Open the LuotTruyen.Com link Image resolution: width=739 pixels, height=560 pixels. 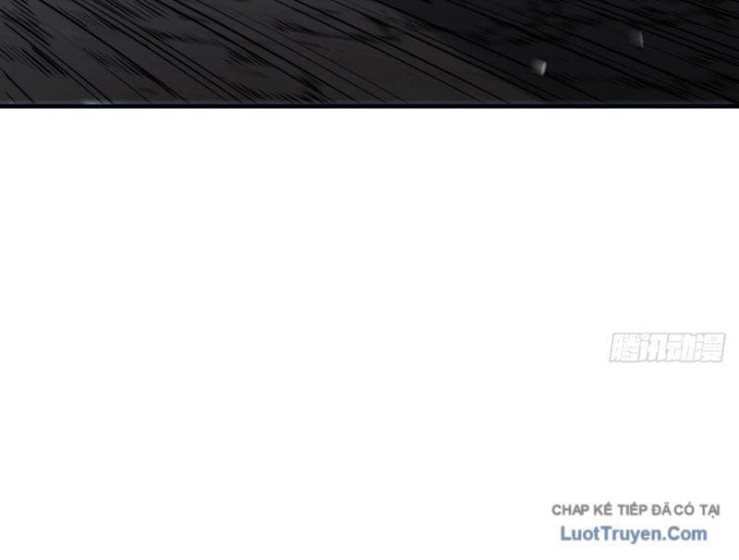point(634,533)
